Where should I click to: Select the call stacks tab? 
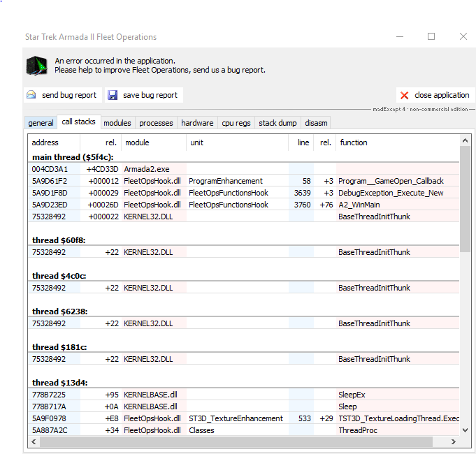click(x=78, y=122)
